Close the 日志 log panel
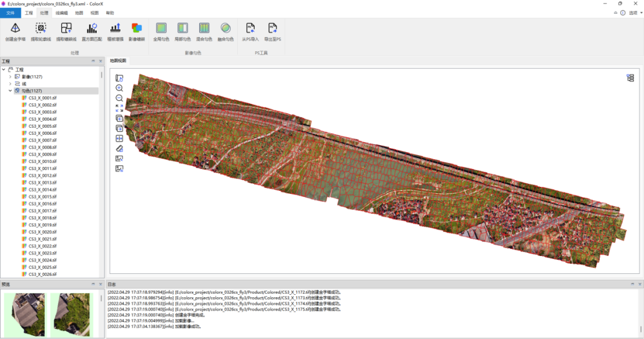 [x=639, y=285]
